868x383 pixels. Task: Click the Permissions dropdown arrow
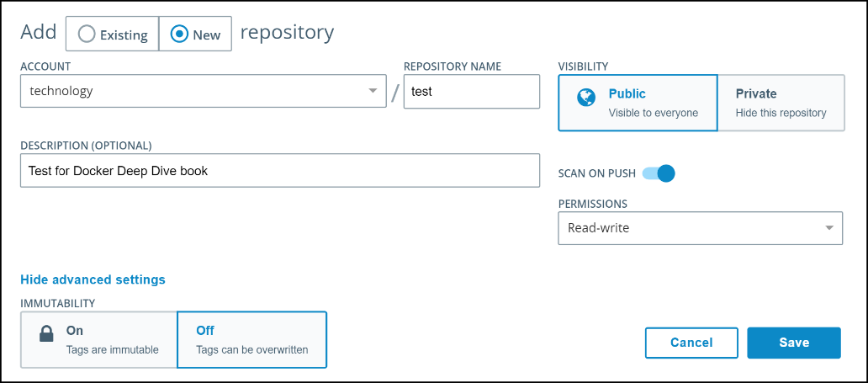[829, 227]
